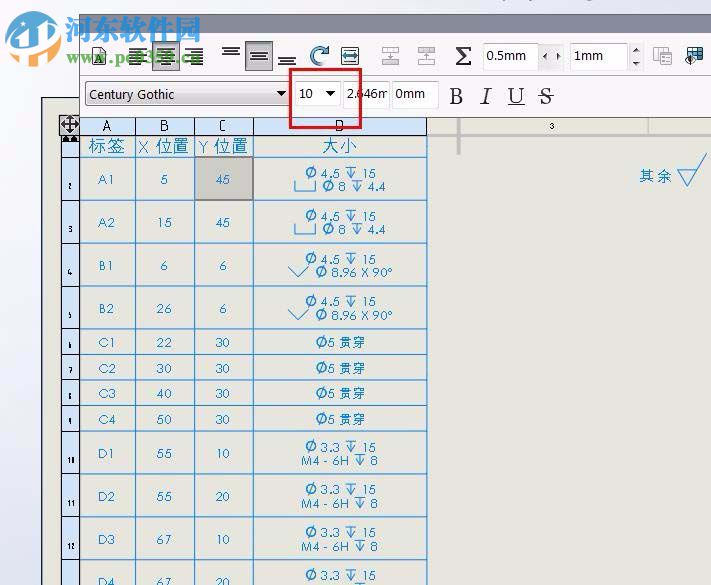Image resolution: width=711 pixels, height=585 pixels.
Task: Center-align the cell text horizontally
Action: [x=166, y=56]
